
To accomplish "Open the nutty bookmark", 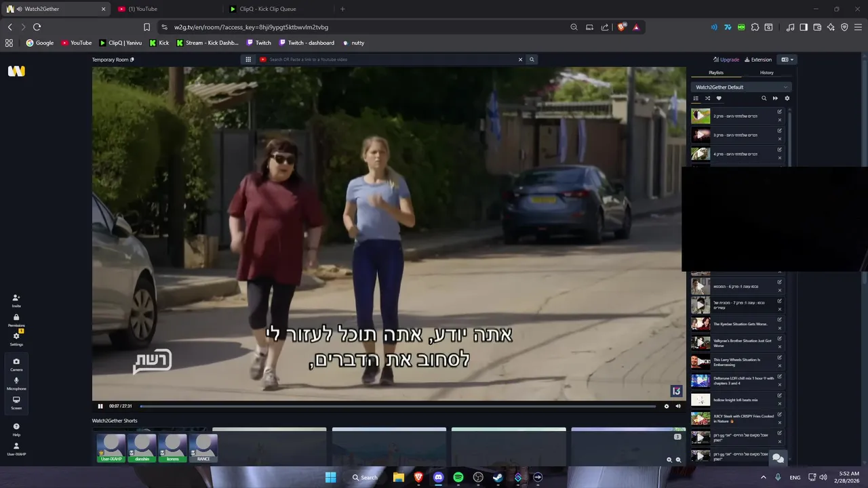I will tap(353, 43).
